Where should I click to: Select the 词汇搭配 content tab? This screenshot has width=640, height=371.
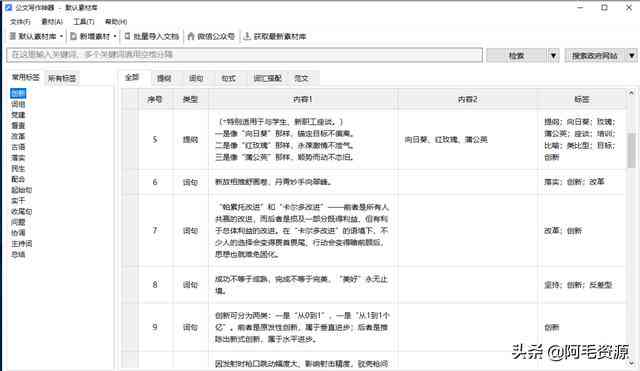tap(267, 78)
